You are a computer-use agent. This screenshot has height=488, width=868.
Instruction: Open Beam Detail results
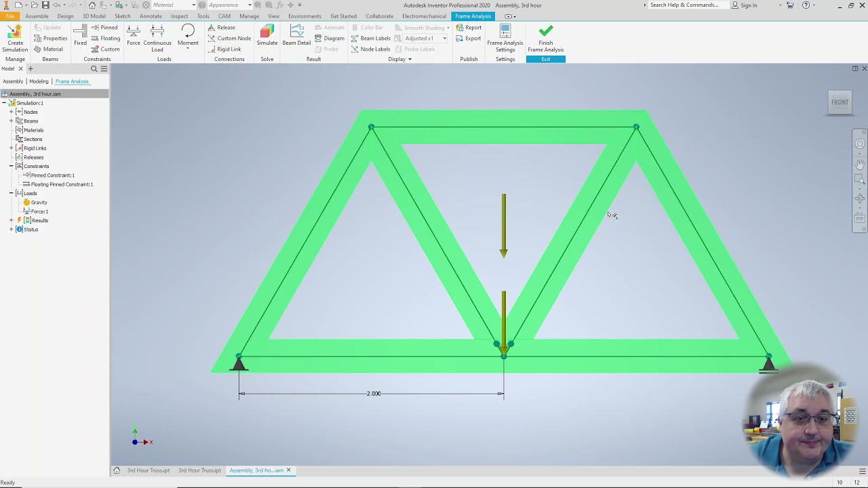296,35
